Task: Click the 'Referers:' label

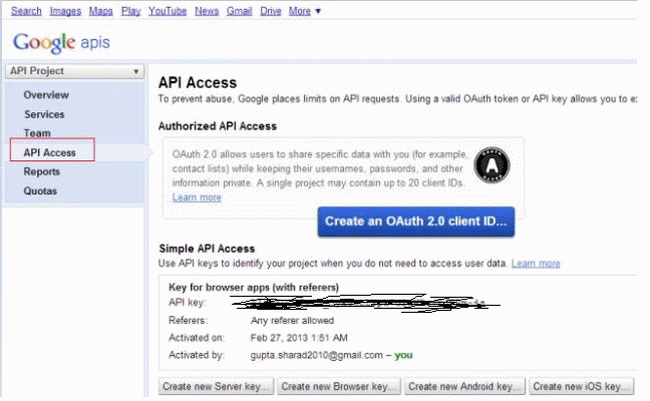Action: [188, 321]
